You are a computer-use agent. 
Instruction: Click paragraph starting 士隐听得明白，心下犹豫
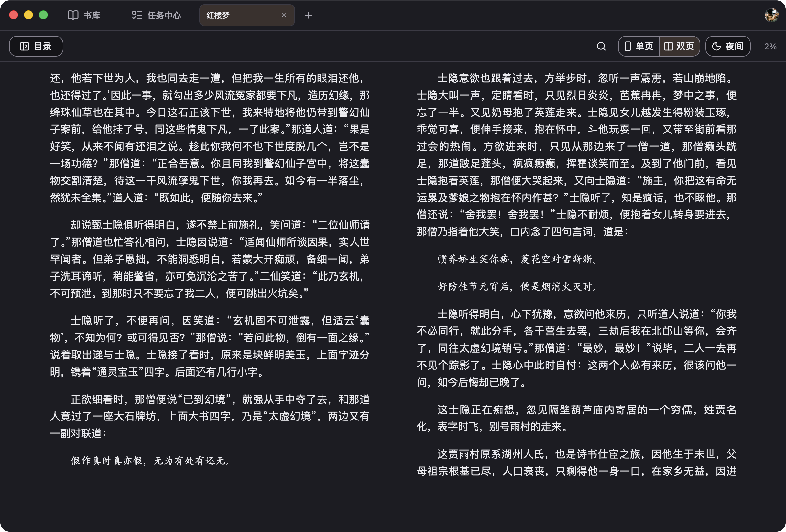tap(577, 348)
